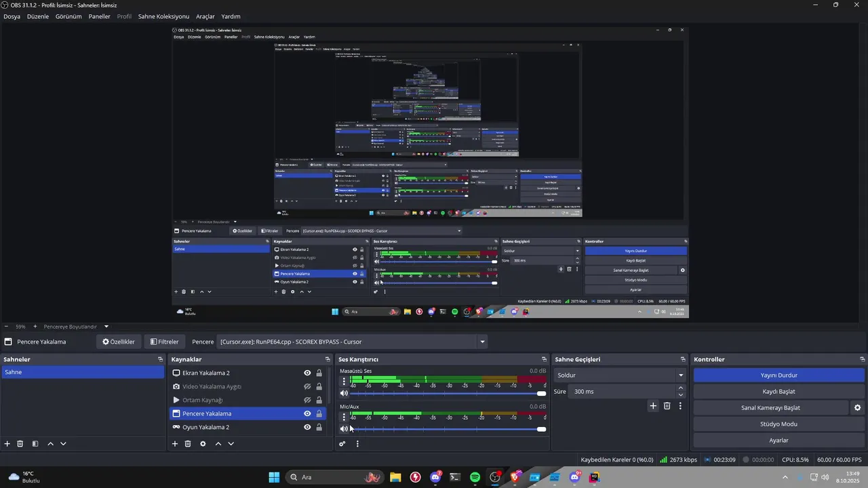
Task: Delete selected source with trash icon
Action: [x=188, y=444]
